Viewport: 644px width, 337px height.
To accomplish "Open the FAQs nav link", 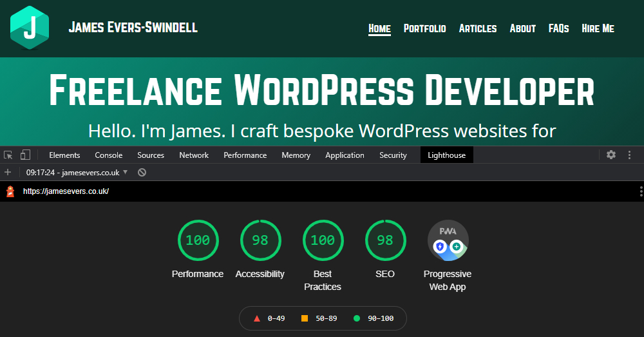I will [558, 28].
